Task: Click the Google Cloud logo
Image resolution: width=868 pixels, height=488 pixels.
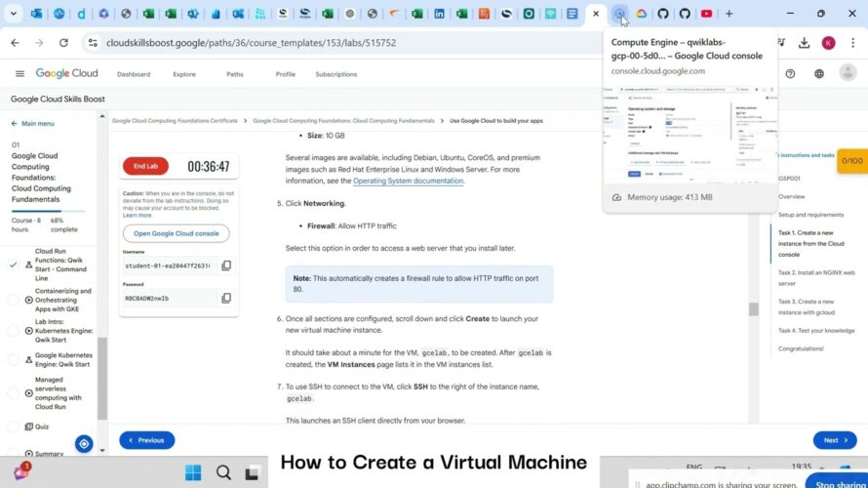Action: click(67, 73)
